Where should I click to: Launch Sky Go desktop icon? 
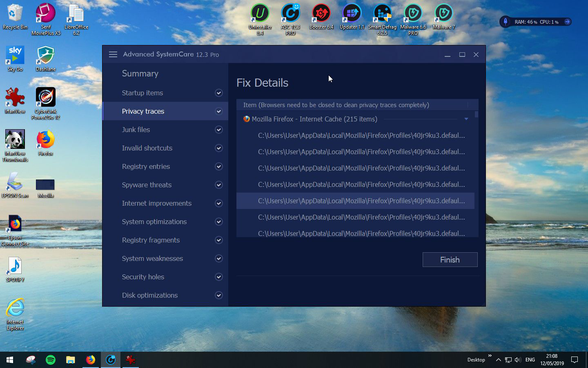15,59
